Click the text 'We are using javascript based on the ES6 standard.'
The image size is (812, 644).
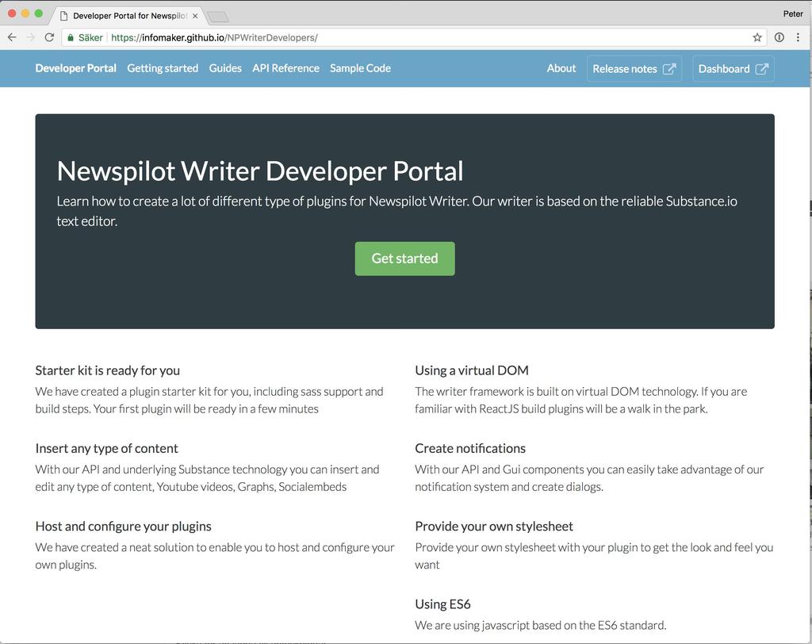tap(541, 625)
